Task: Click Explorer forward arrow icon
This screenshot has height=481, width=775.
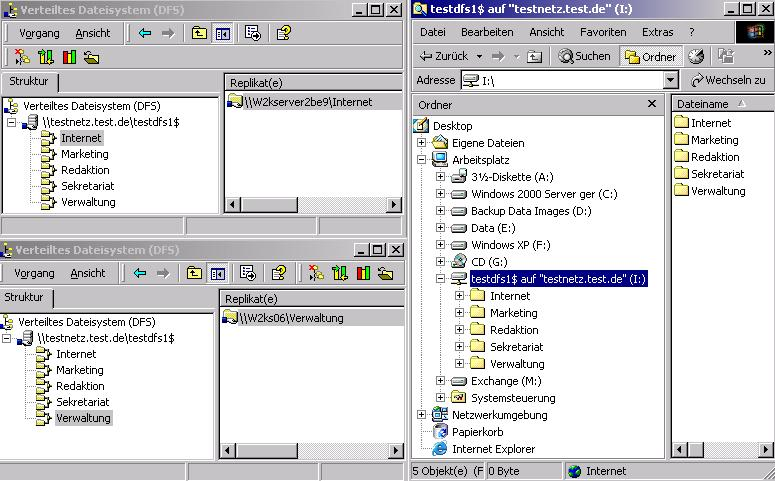Action: point(498,56)
